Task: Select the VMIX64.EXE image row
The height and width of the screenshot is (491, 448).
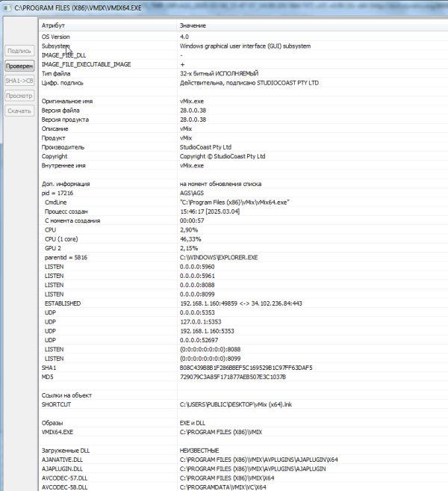Action: pyautogui.click(x=243, y=432)
